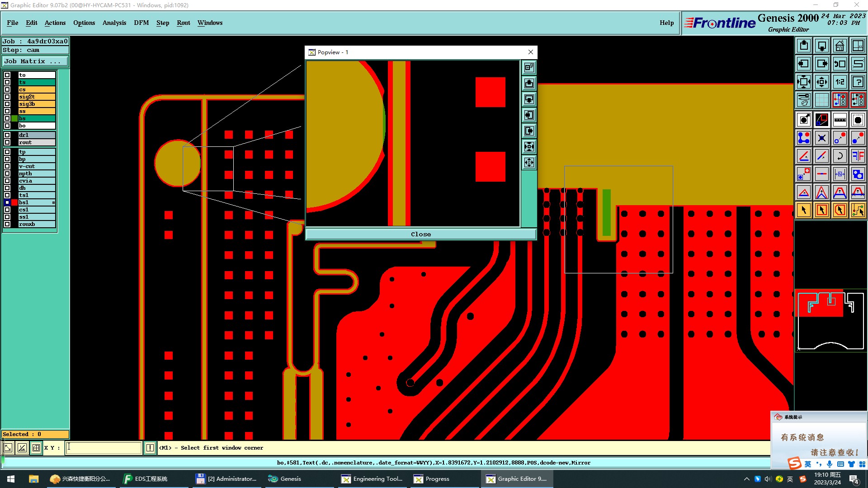Select the rotate feature tool
The width and height of the screenshot is (868, 488).
[x=840, y=156]
